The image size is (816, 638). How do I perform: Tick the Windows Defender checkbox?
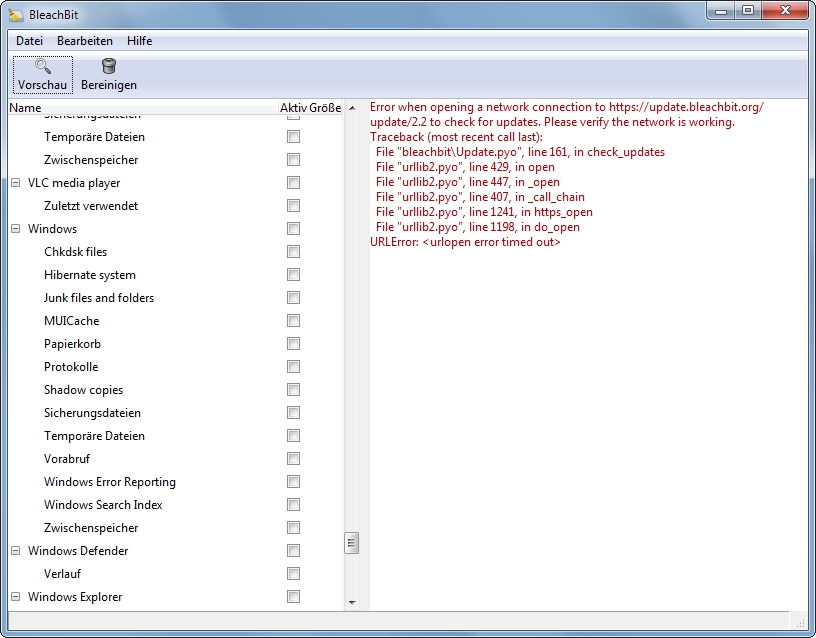(x=294, y=551)
